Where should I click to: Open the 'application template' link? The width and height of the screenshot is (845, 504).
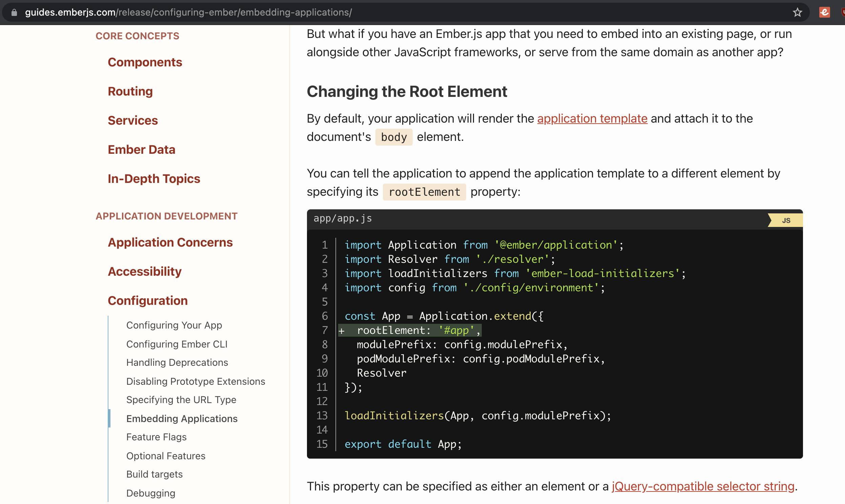click(x=592, y=119)
